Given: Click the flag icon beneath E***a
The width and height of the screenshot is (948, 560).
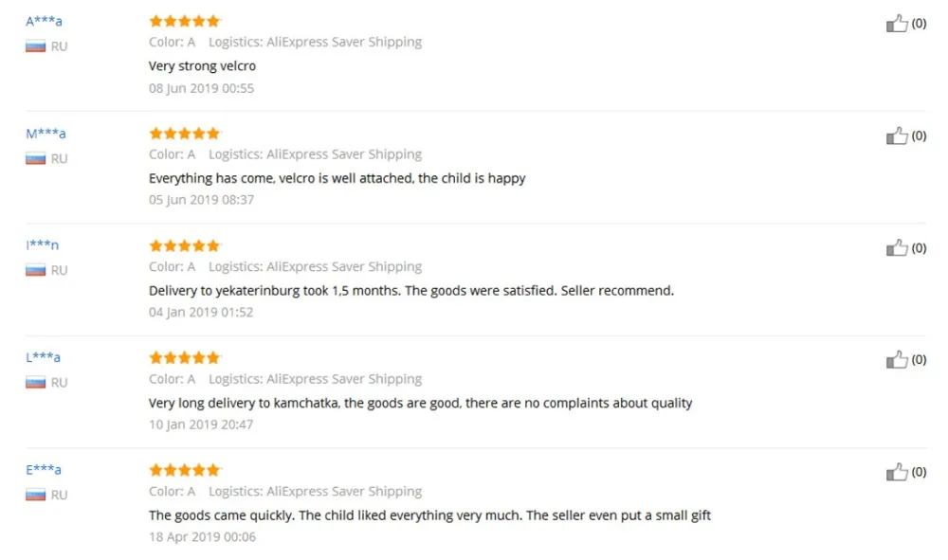Looking at the screenshot, I should [35, 495].
